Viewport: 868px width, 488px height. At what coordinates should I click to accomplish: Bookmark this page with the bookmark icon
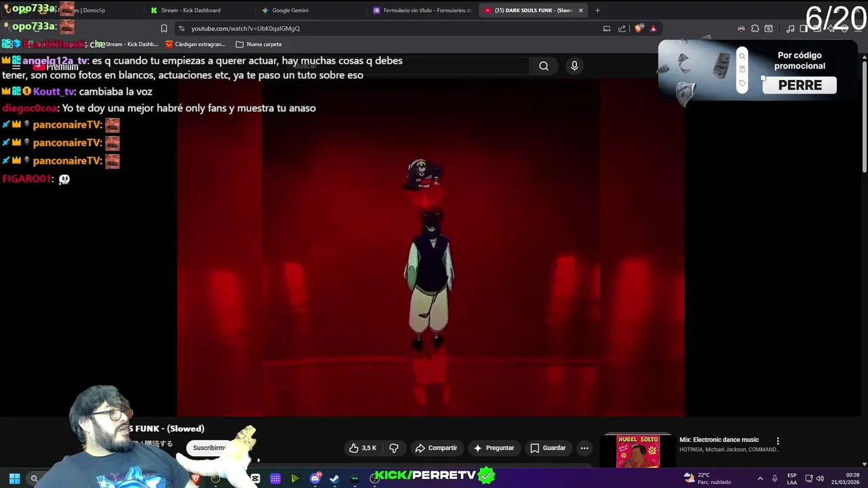[x=164, y=28]
